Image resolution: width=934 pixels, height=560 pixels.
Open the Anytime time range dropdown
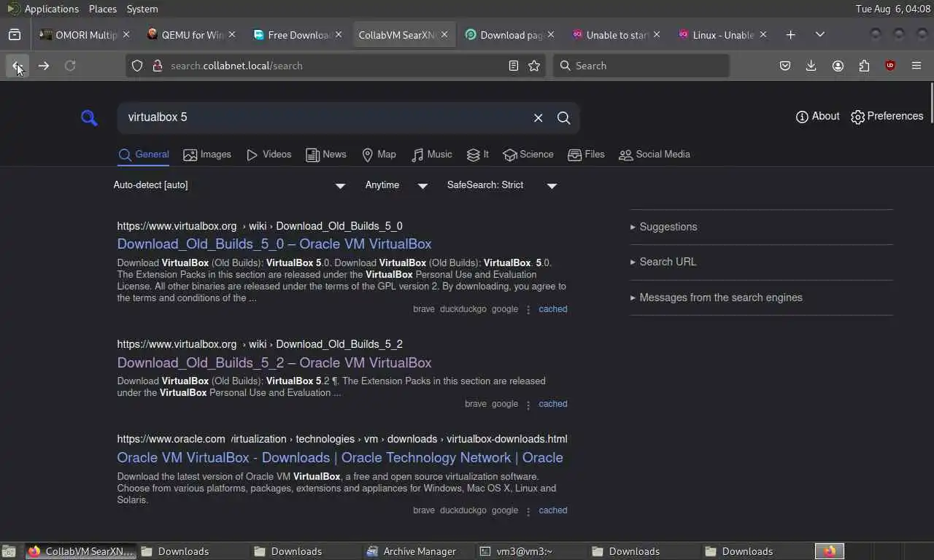pos(396,185)
